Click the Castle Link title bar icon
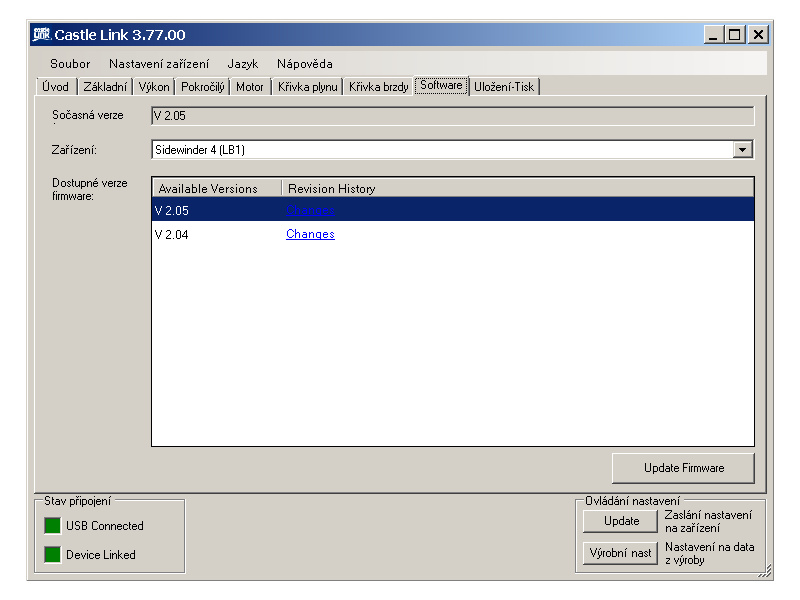The width and height of the screenshot is (800, 600). pos(42,35)
